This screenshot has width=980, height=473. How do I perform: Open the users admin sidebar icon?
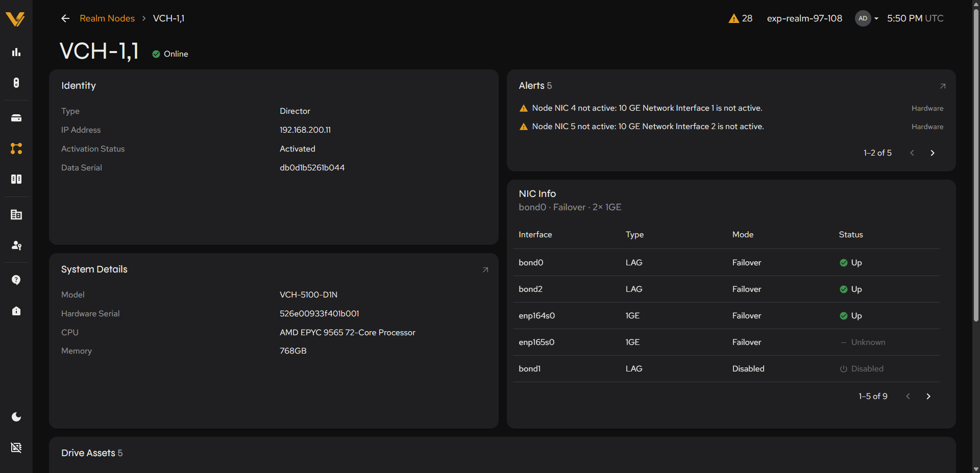[16, 245]
